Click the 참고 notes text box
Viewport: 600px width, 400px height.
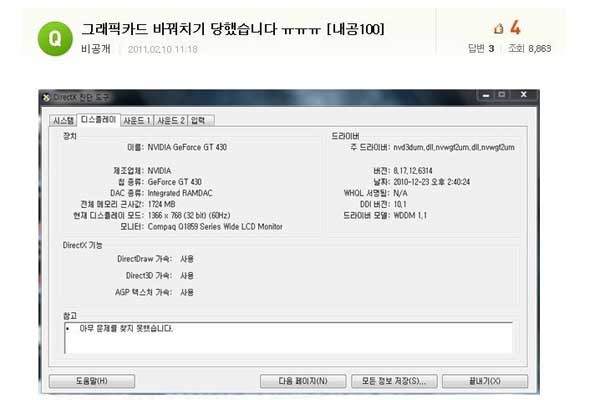pos(287,337)
